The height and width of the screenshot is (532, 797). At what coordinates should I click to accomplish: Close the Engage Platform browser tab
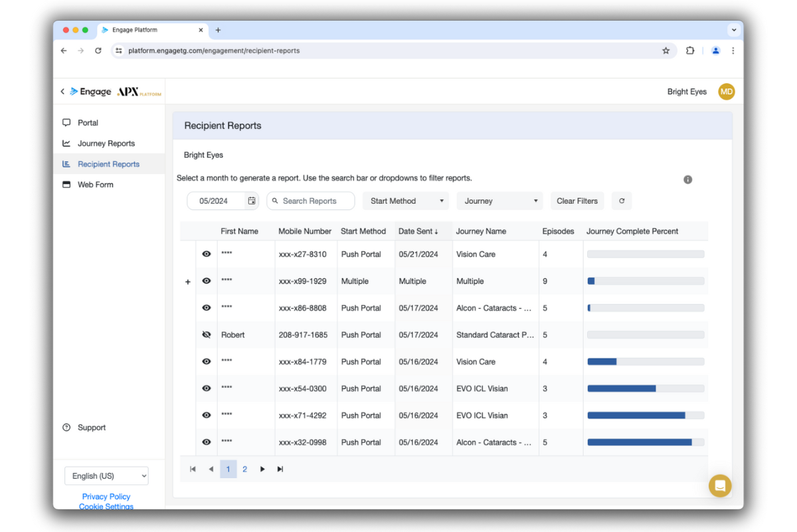point(201,30)
